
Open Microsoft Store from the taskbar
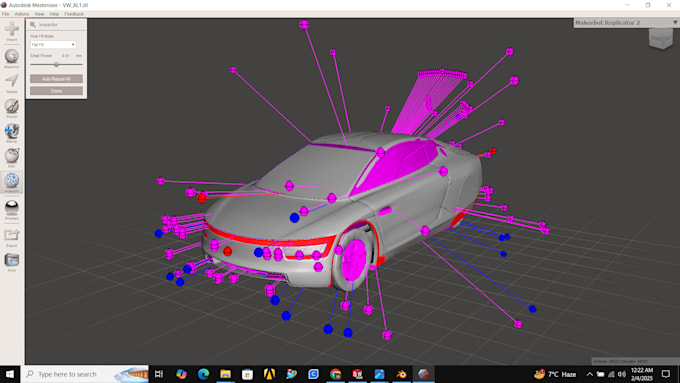pos(247,374)
